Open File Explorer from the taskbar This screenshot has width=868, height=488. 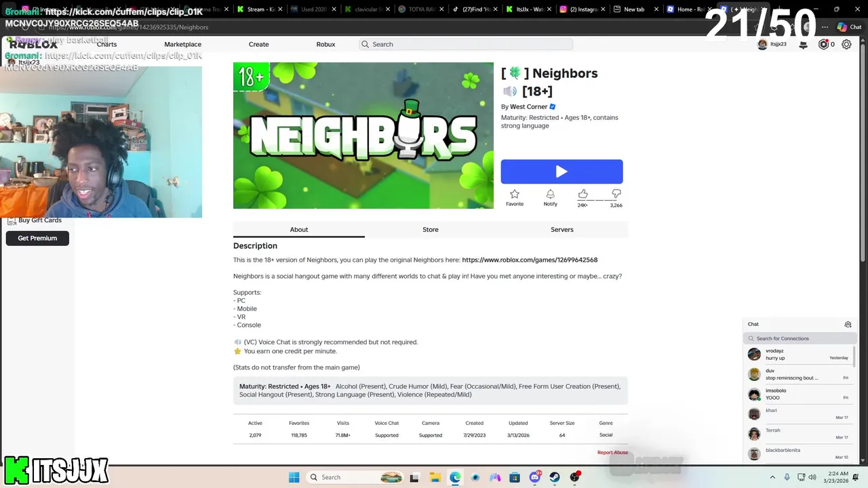click(x=435, y=477)
